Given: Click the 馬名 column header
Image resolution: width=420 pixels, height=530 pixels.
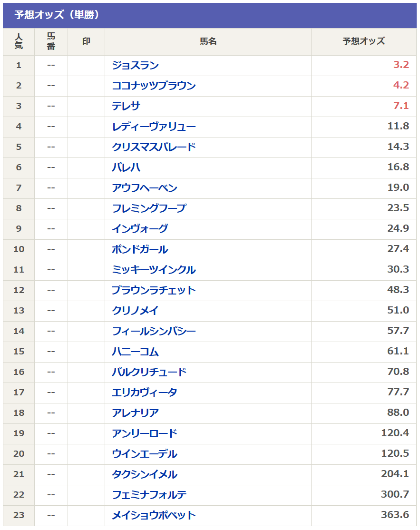Looking at the screenshot, I should click(x=208, y=41).
